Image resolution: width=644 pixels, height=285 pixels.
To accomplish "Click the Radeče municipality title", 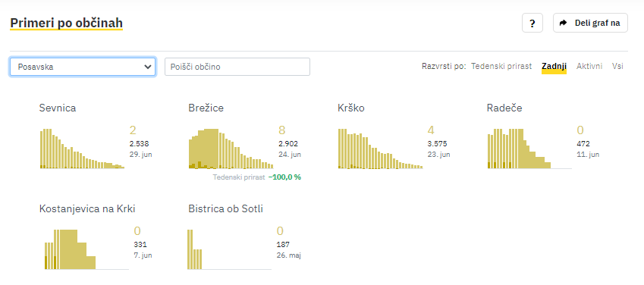I will 504,108.
